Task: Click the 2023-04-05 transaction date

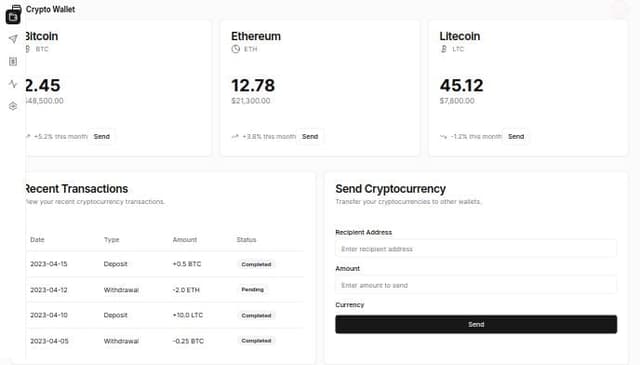Action: point(49,341)
